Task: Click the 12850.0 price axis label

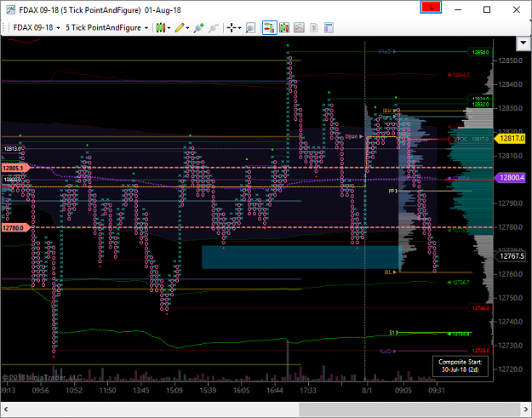Action: (510, 60)
